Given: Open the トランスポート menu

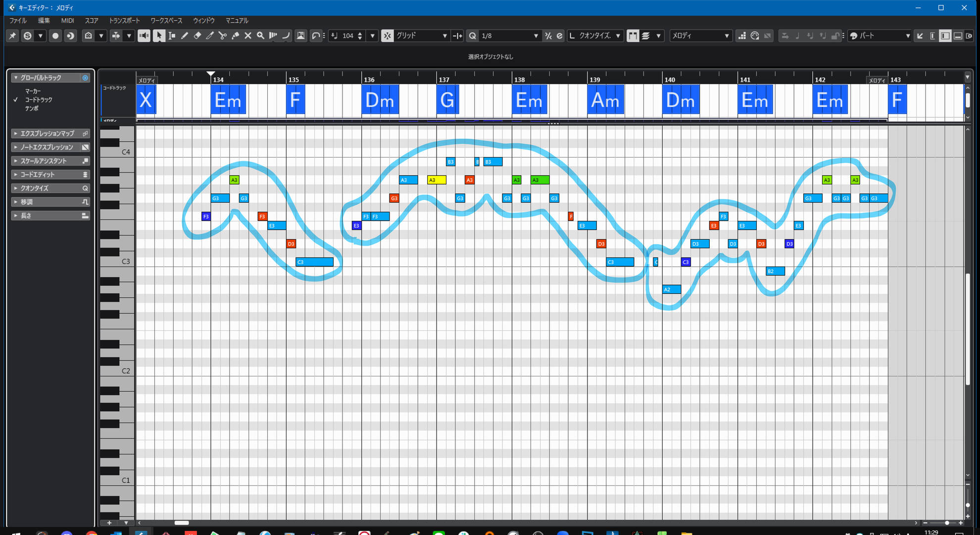Looking at the screenshot, I should coord(124,21).
